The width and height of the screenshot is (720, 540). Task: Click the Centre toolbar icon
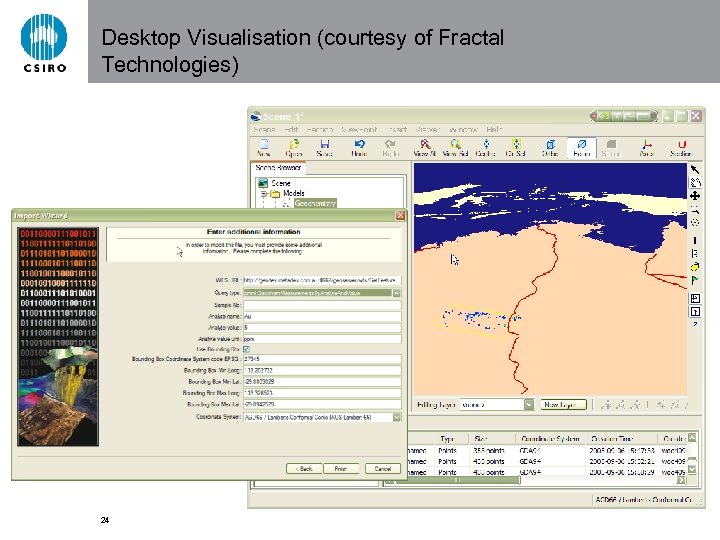tap(486, 148)
